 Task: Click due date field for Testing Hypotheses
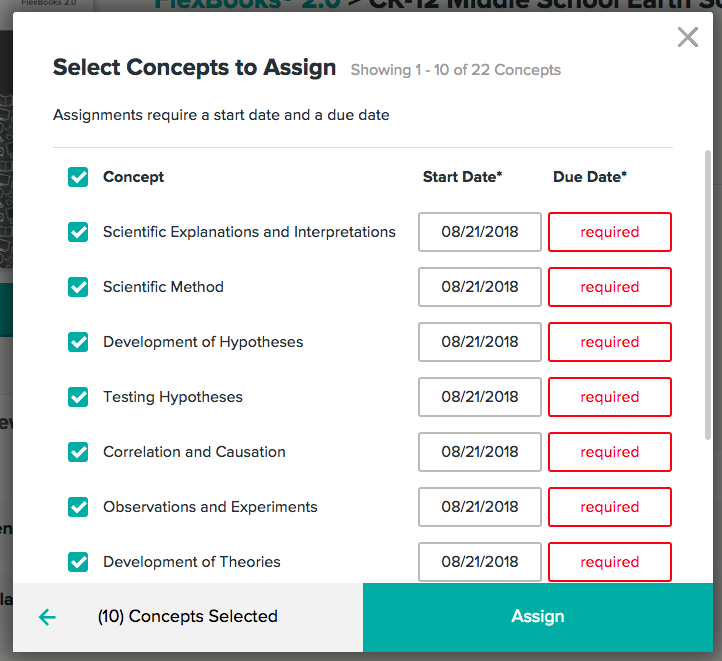609,397
